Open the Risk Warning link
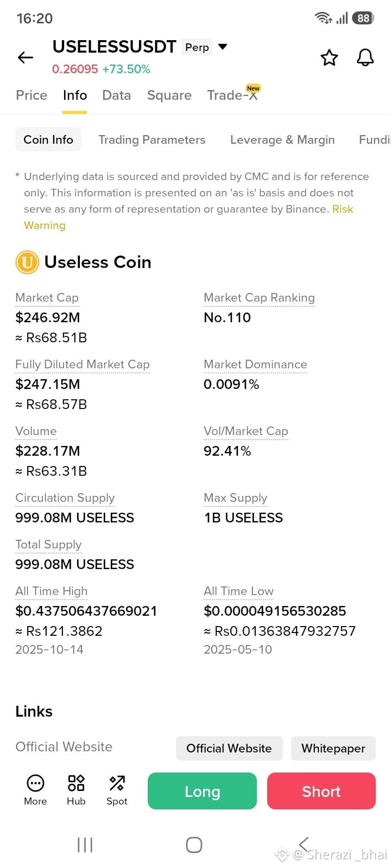Viewport: 391px width, 868px height. 188,217
